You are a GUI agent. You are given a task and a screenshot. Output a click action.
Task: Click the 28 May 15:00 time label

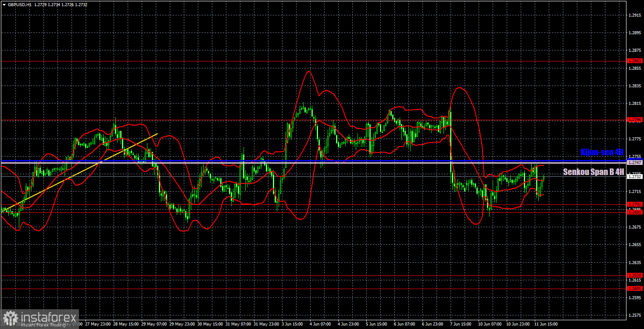coord(126,324)
